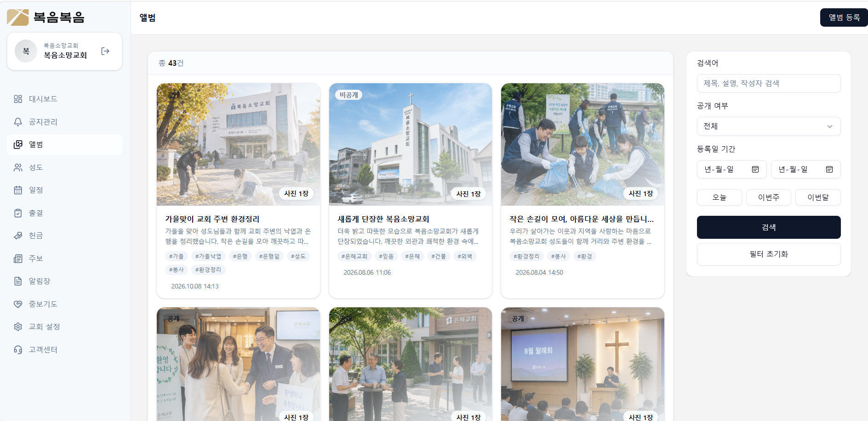The height and width of the screenshot is (421, 868).
Task: Click the logout icon beside 복음소망교회
Action: [105, 51]
